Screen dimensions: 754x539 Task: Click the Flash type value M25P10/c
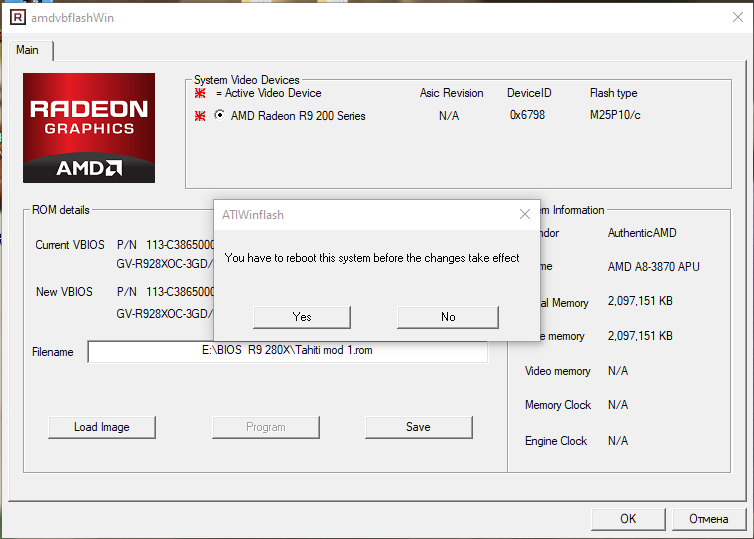615,115
